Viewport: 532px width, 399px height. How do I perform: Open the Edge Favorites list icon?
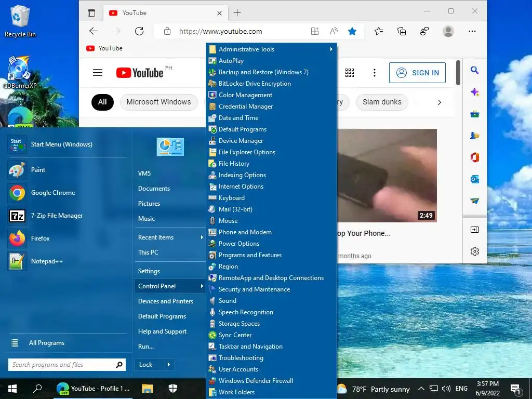pyautogui.click(x=379, y=31)
